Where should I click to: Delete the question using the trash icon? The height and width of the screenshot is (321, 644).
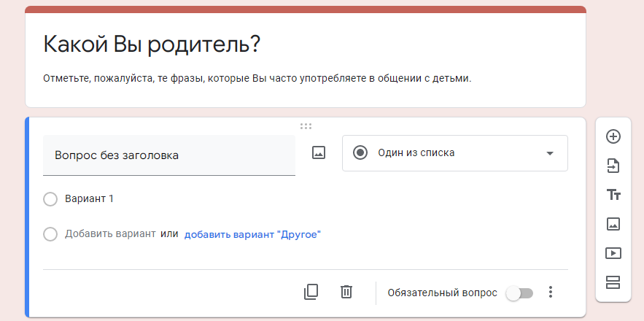click(x=346, y=292)
